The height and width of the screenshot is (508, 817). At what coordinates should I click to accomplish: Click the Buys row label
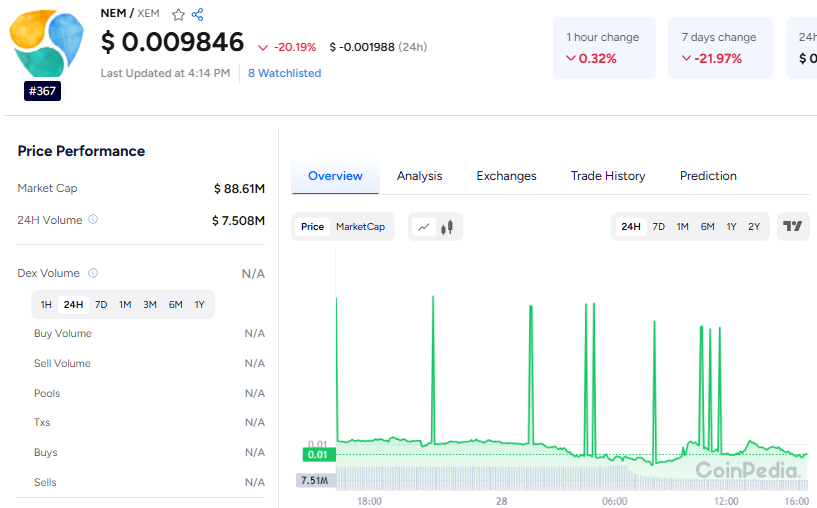(46, 453)
